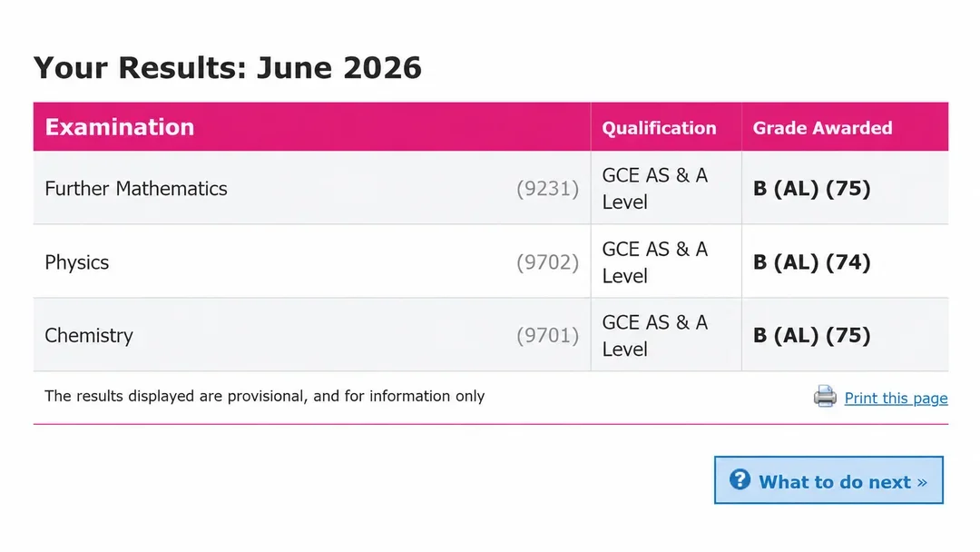Screen dimensions: 980x552
Task: Click syllabus code 9701
Action: pyautogui.click(x=547, y=336)
